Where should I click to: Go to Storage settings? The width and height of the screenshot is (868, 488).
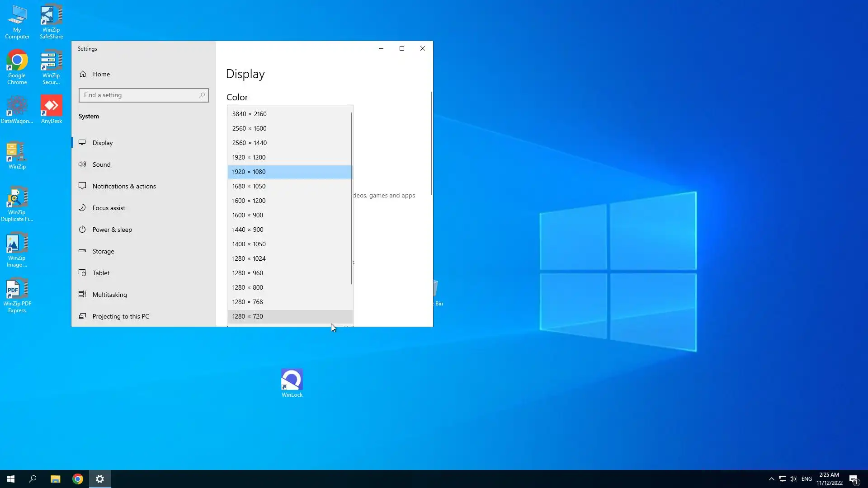[103, 251]
